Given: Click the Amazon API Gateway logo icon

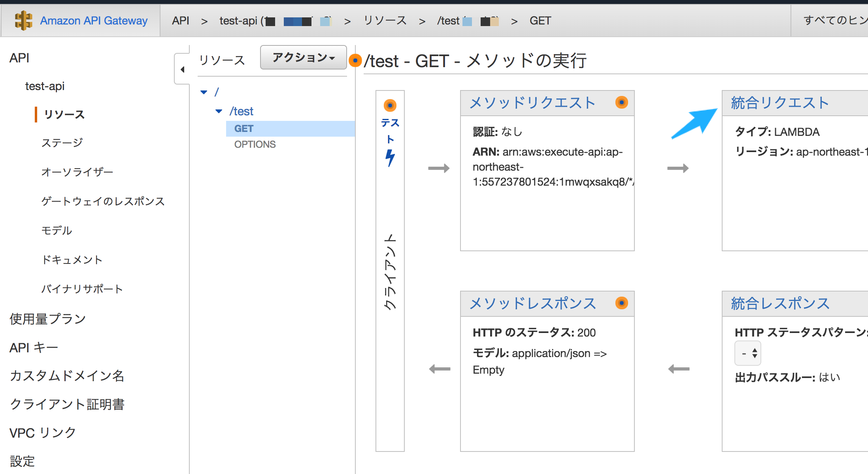Looking at the screenshot, I should (23, 21).
